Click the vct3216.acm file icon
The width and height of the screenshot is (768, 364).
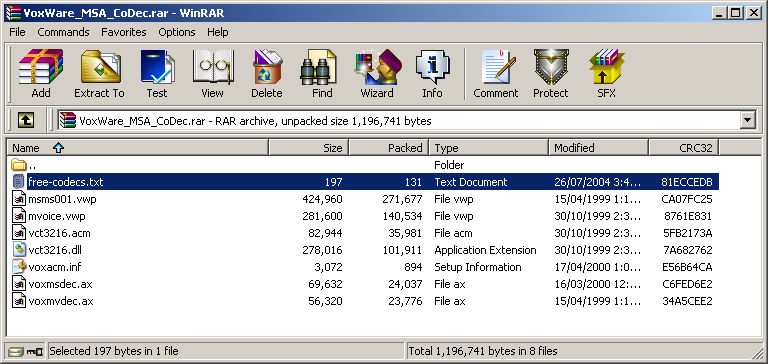tap(19, 233)
